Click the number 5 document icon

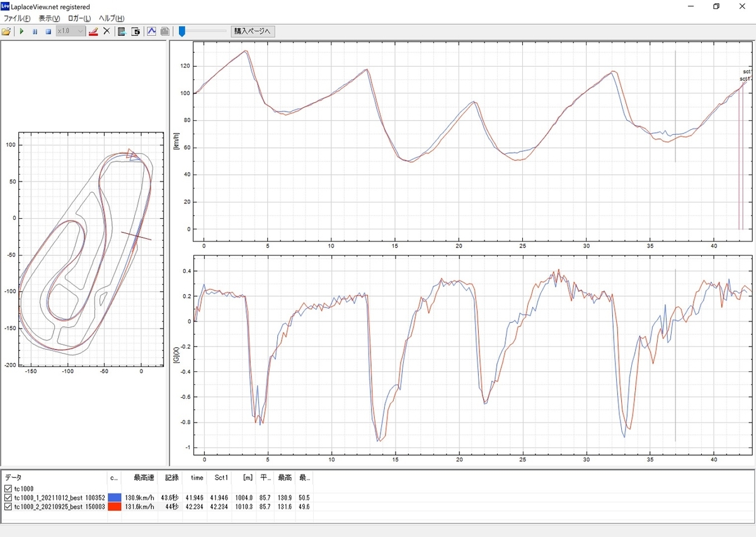[x=135, y=31]
